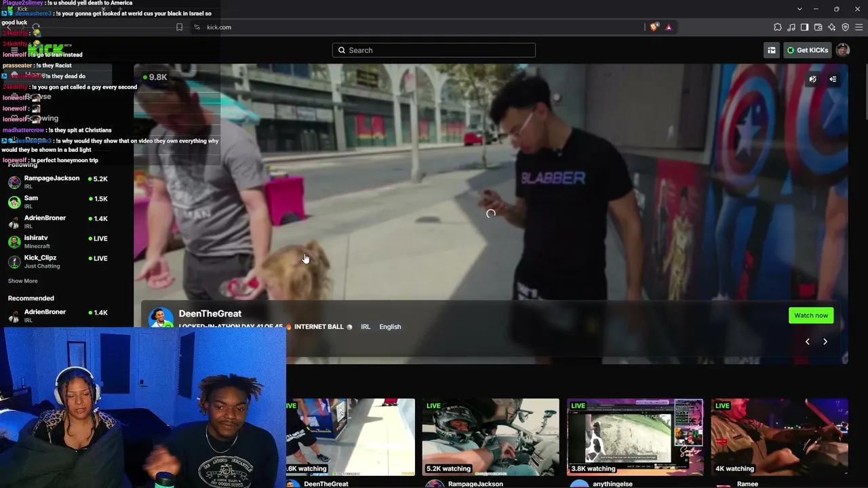Click Ramee name below the thumbnail

coord(747,484)
